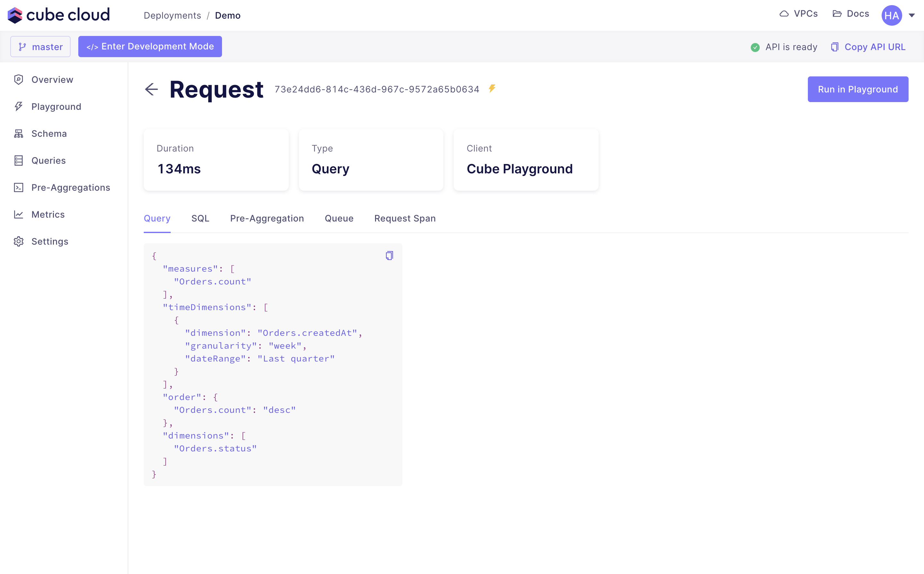924x574 pixels.
Task: Open the Pre-Aggregations section
Action: point(71,187)
